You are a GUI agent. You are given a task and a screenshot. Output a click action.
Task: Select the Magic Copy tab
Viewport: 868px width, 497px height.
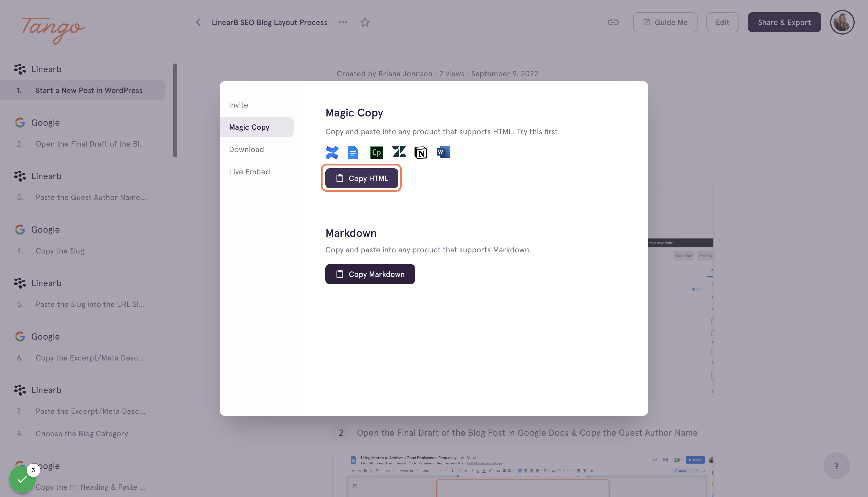[257, 127]
